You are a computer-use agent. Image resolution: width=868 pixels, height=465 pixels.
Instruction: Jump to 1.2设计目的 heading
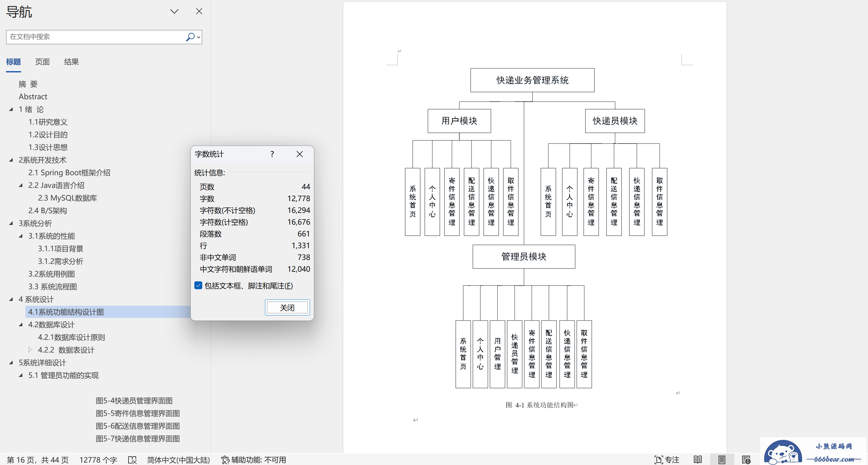pyautogui.click(x=48, y=135)
